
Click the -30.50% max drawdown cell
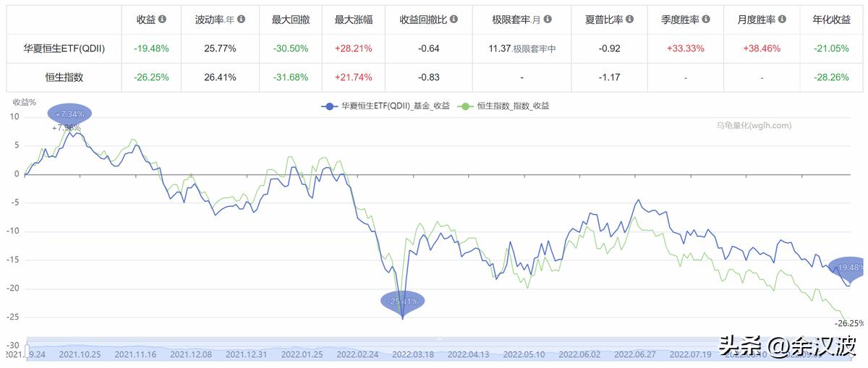(292, 48)
